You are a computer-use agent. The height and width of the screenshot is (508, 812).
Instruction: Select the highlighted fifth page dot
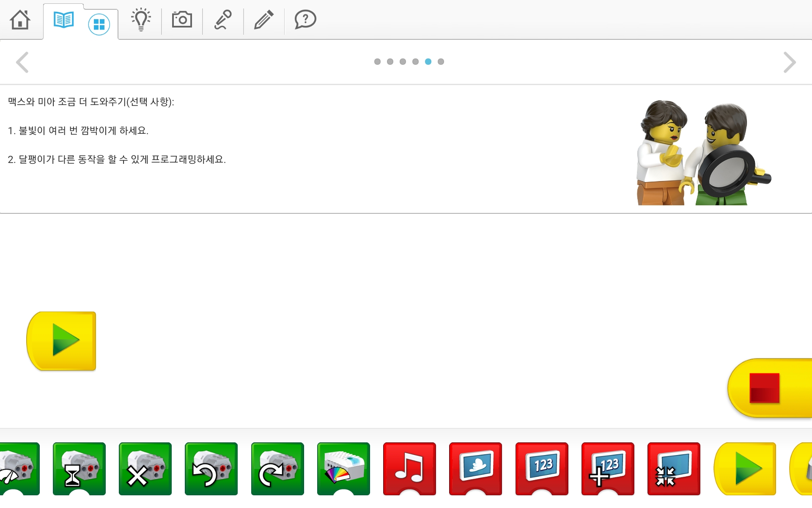click(x=428, y=62)
